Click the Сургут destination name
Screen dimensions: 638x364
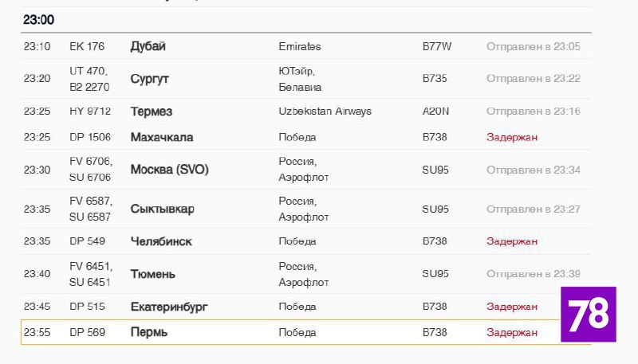coord(150,79)
